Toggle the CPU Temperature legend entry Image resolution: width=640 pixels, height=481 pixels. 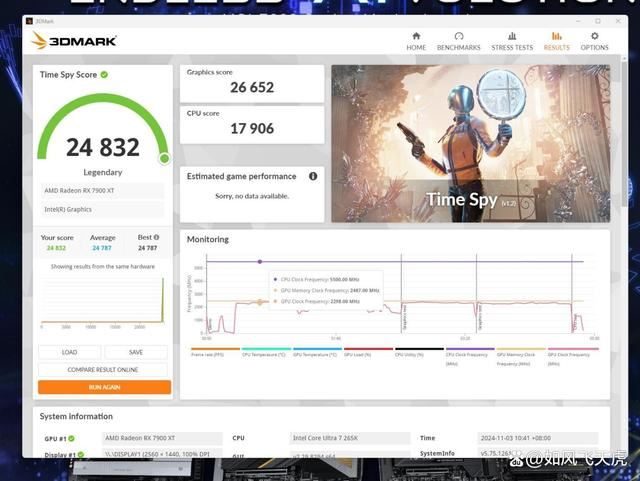pyautogui.click(x=266, y=352)
